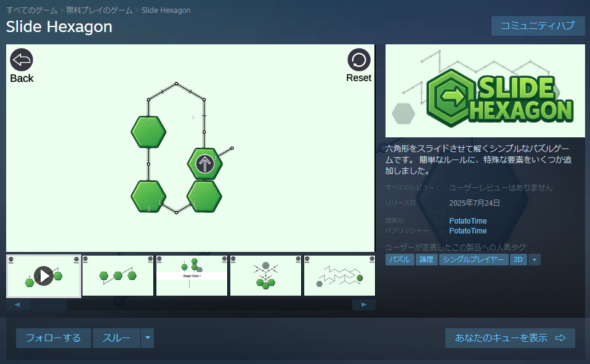Open the コミュニティハブ button

(538, 26)
